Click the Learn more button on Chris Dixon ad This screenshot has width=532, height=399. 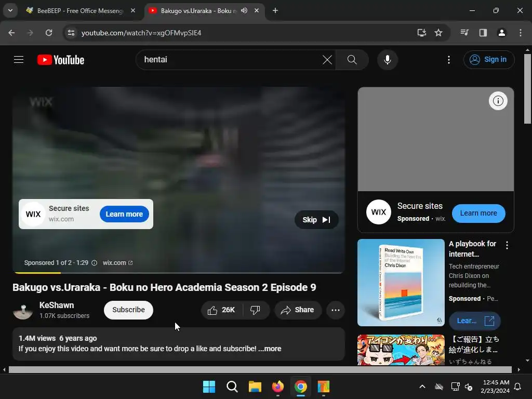[x=474, y=321]
